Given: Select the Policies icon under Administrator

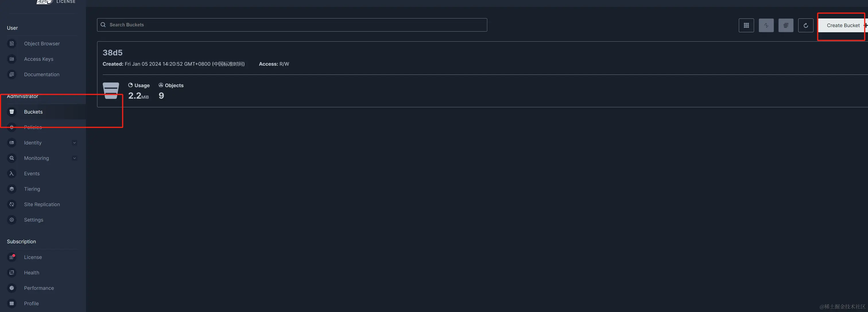Looking at the screenshot, I should 12,127.
